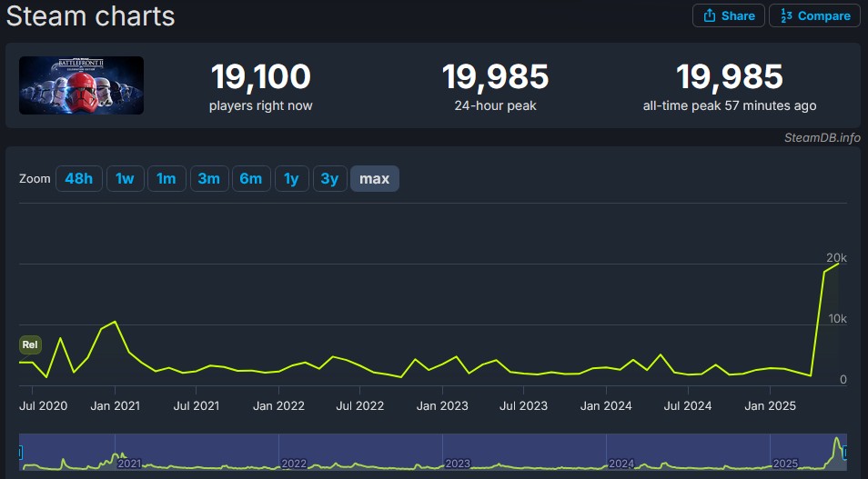Click the Rel release marker on chart
868x479 pixels.
(30, 344)
